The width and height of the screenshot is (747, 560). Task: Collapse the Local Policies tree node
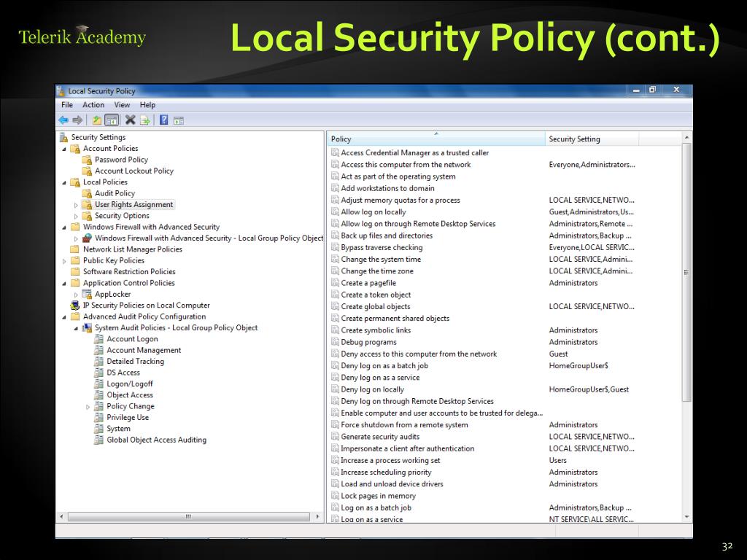[64, 182]
